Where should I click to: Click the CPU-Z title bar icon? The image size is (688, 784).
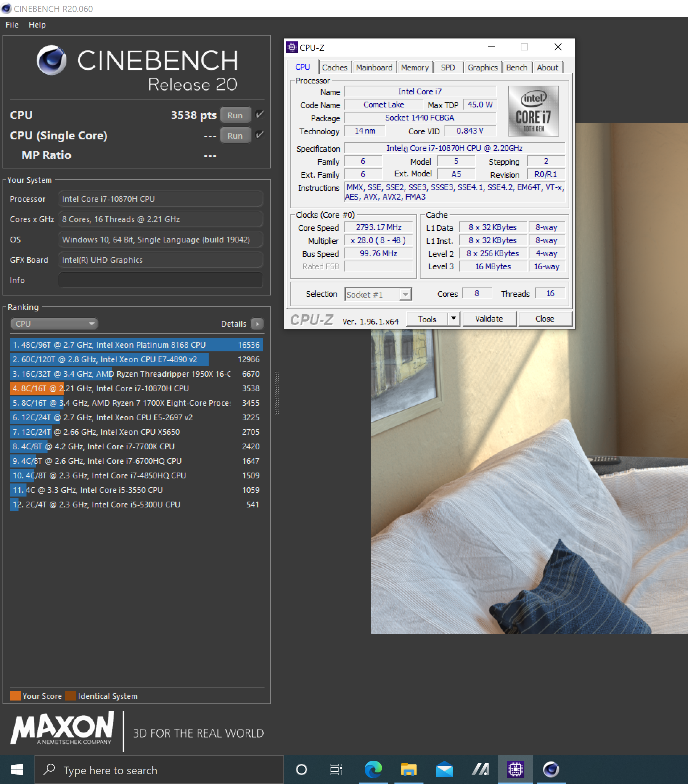click(x=292, y=47)
